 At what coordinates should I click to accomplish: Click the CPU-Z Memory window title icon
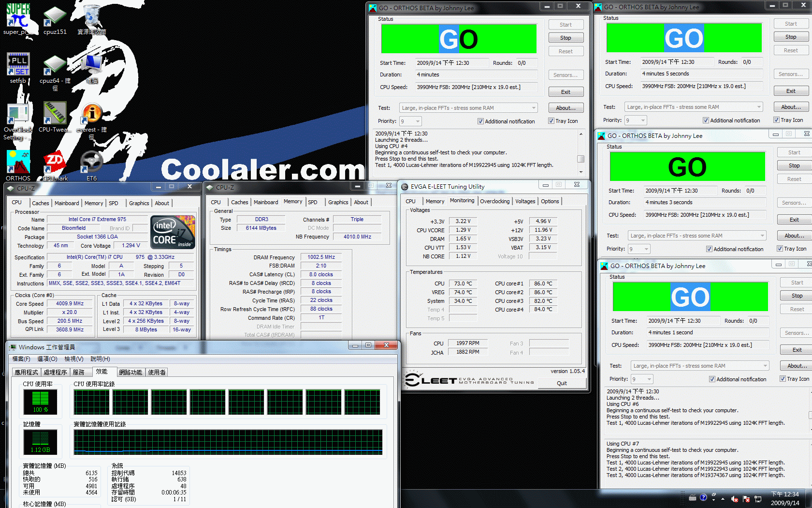click(209, 187)
